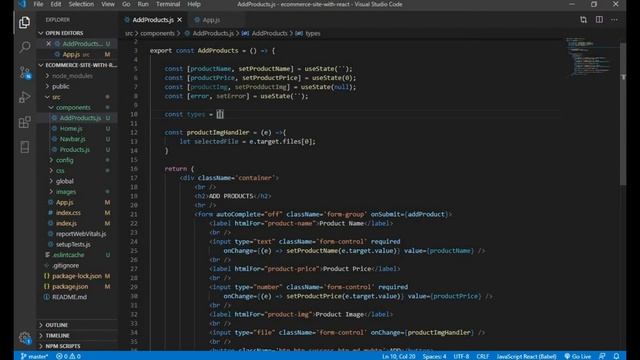The height and width of the screenshot is (360, 640).
Task: Open the Terminal menu
Action: point(168,4)
